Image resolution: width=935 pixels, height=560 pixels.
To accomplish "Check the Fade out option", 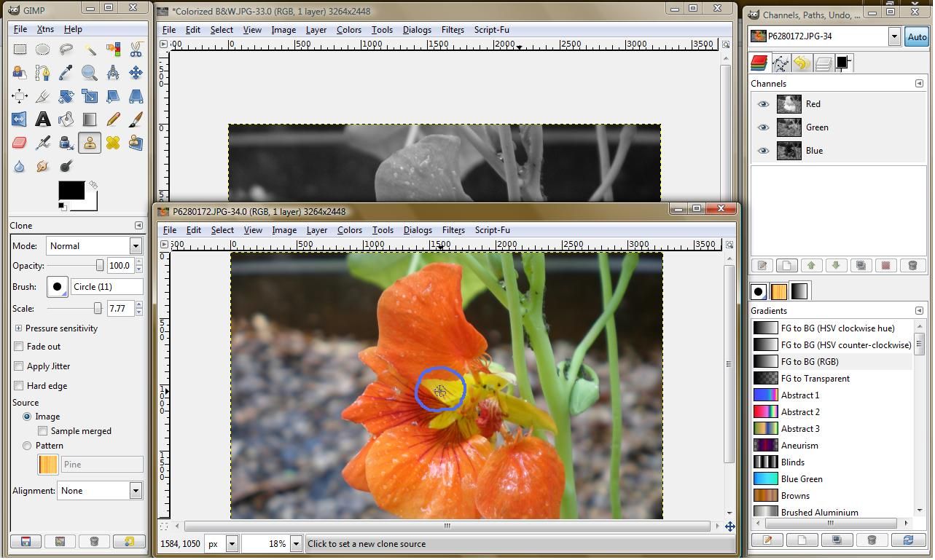I will (17, 347).
